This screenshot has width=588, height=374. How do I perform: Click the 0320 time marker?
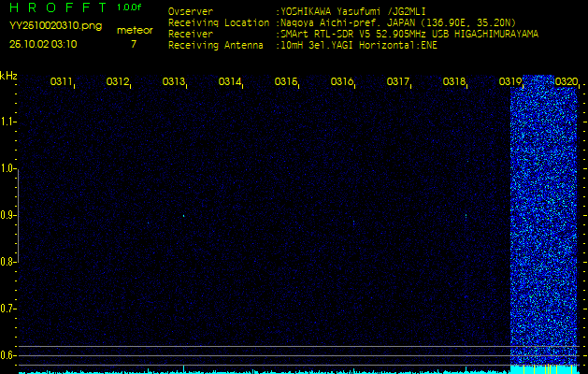pyautogui.click(x=566, y=81)
